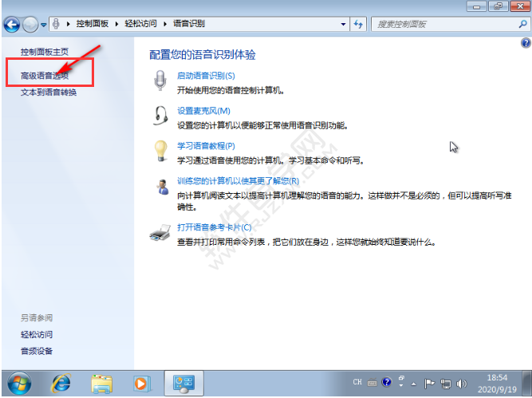
Task: Click the person icon beside 训练您的计算机
Action: click(x=163, y=187)
